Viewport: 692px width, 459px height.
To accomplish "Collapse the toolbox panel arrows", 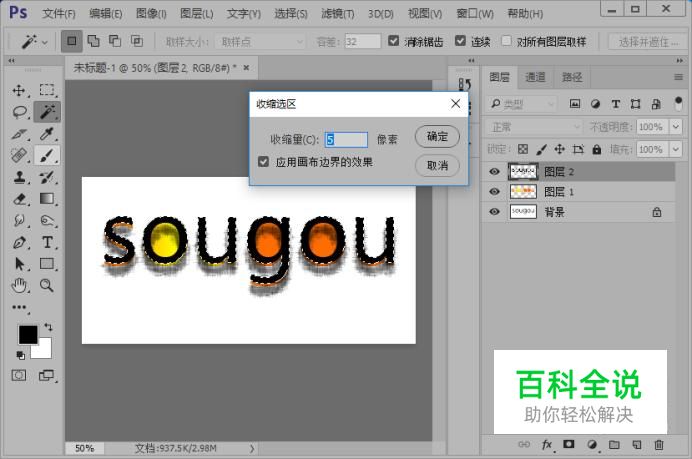I will click(x=11, y=60).
